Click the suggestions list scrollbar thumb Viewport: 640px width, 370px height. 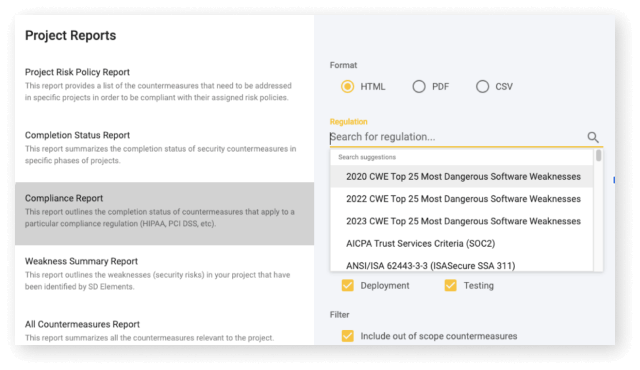tap(598, 155)
